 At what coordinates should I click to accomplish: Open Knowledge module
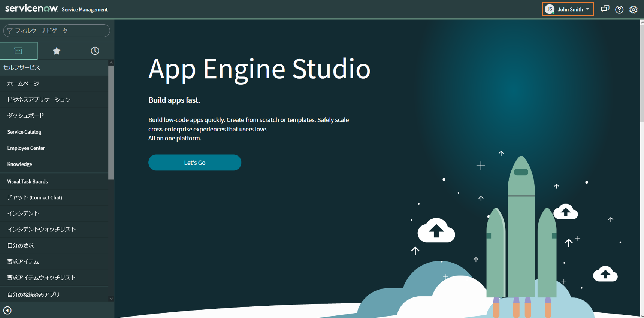coord(54,164)
